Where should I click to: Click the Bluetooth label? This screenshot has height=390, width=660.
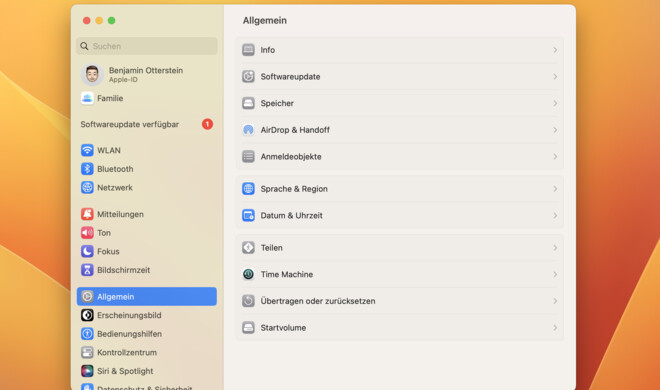coord(115,169)
